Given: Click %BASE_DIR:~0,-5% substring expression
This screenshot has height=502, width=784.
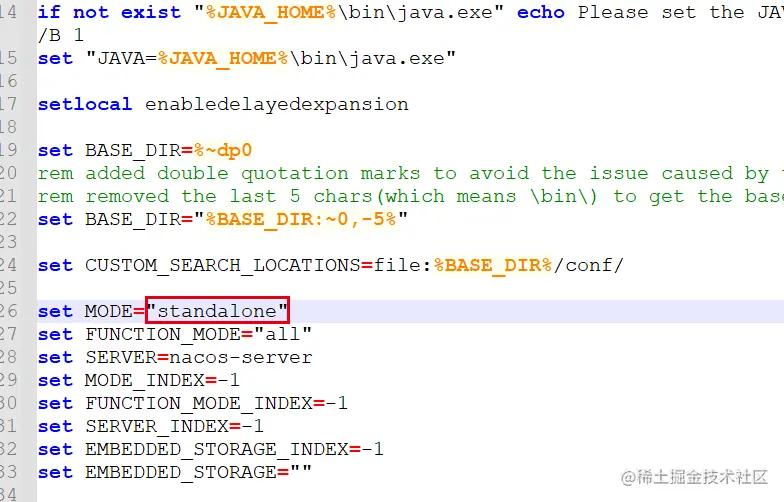Looking at the screenshot, I should 300,219.
